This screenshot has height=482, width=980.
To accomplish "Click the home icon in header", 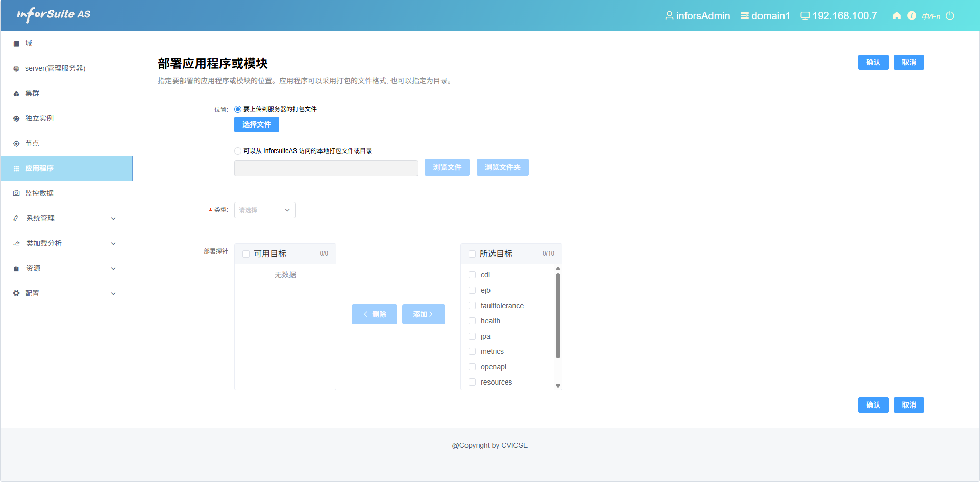I will click(x=896, y=16).
